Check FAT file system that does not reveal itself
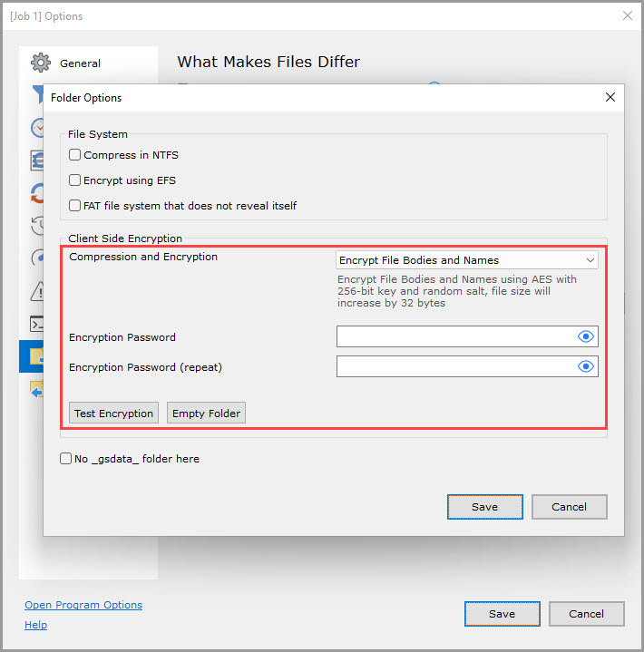This screenshot has width=644, height=652. click(75, 206)
